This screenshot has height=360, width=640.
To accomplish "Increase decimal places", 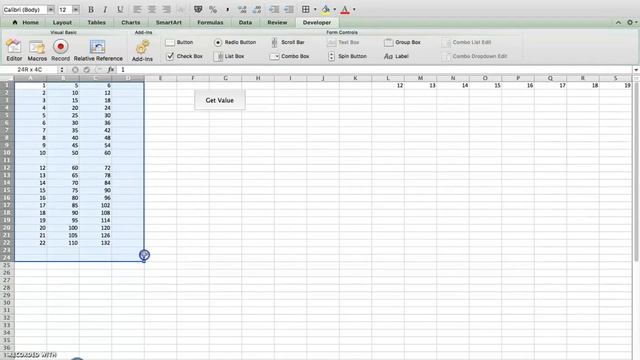I will pos(242,9).
